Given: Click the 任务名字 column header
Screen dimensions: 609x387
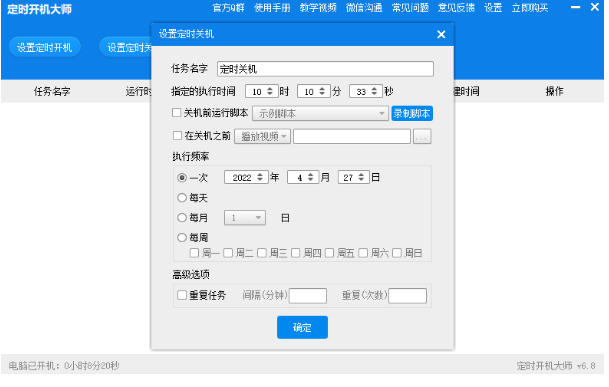Looking at the screenshot, I should click(x=52, y=92).
